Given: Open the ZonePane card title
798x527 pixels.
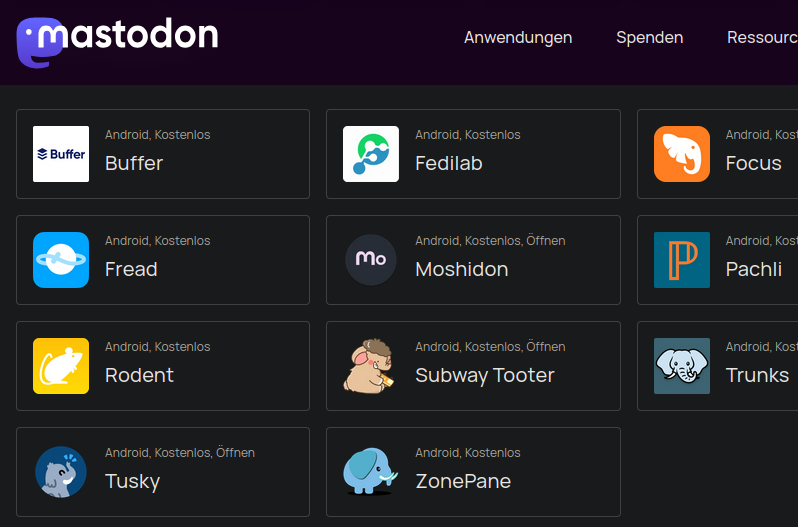Looking at the screenshot, I should [x=463, y=481].
